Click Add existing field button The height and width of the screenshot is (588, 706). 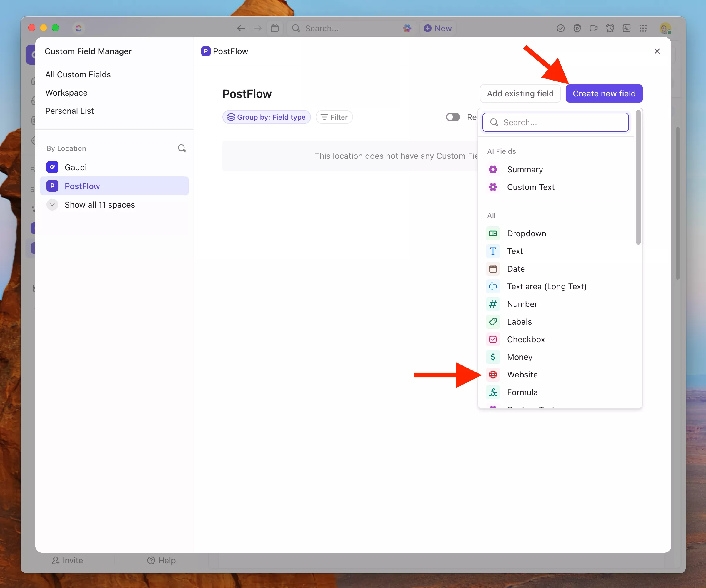[520, 93]
